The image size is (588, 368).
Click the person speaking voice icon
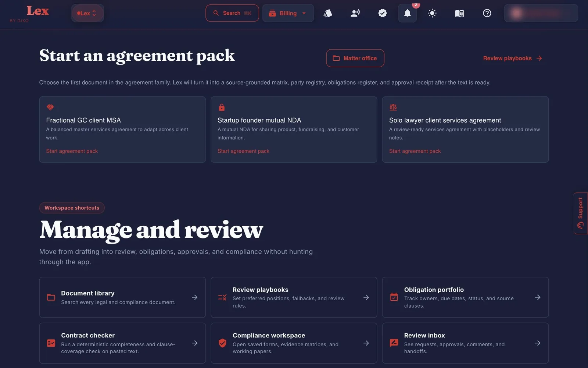(x=355, y=13)
